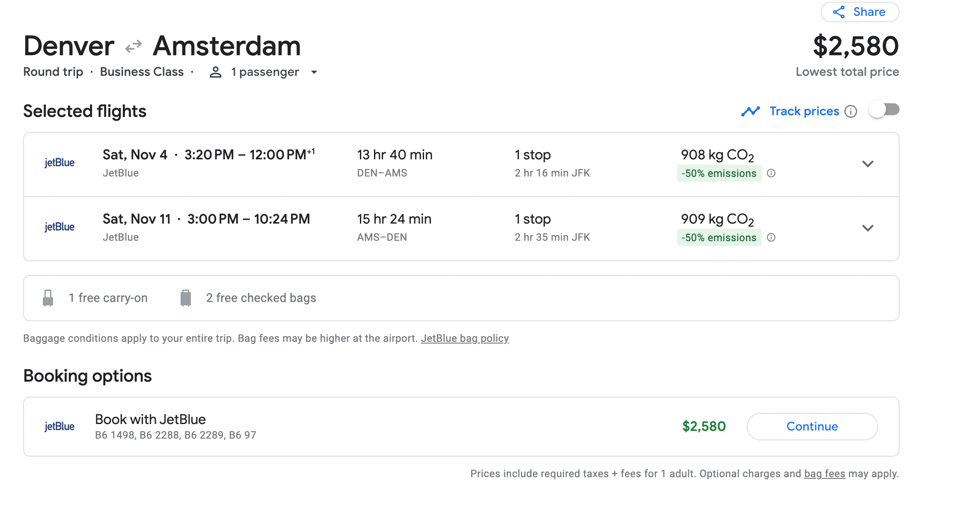Expand the Sat, Nov 4 flight details
The width and height of the screenshot is (980, 508).
(867, 164)
